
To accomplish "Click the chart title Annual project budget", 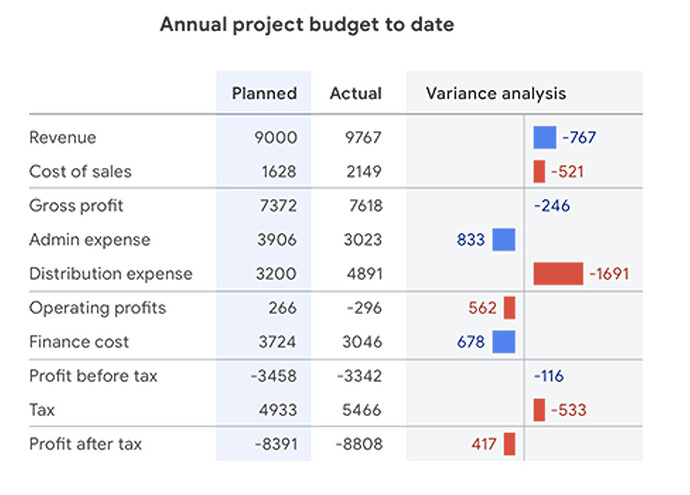I will (306, 25).
